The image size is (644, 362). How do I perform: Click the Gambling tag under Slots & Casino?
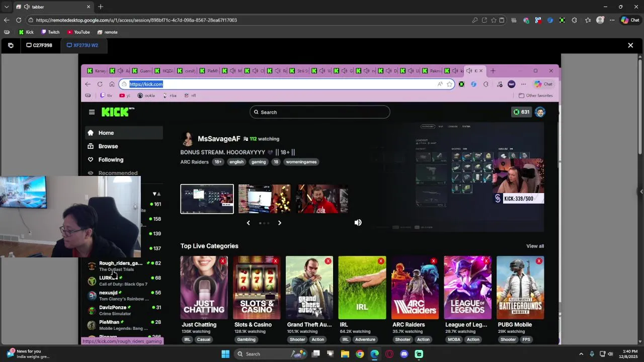pos(246,339)
